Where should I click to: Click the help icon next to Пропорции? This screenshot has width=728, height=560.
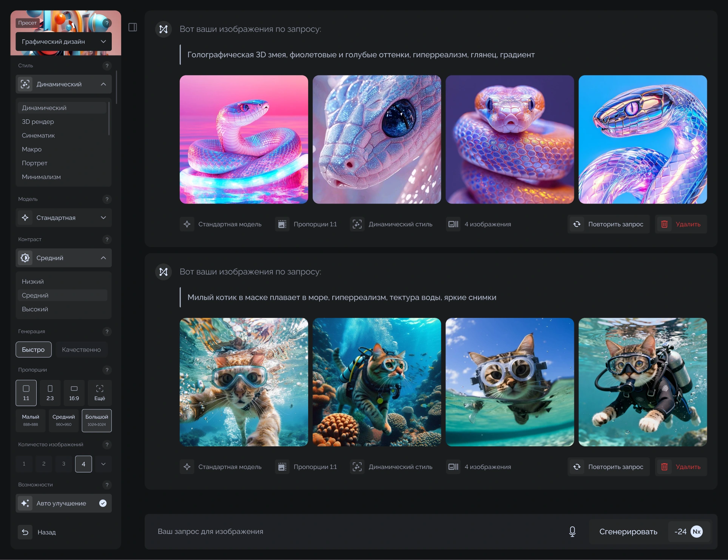(x=107, y=370)
